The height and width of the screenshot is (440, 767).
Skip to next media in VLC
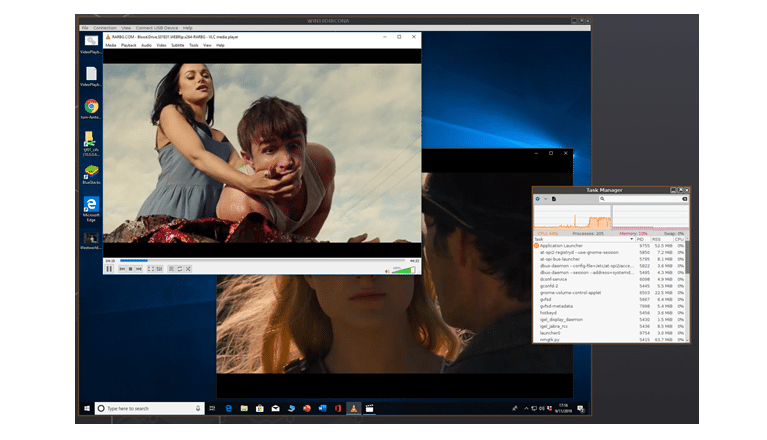click(x=139, y=269)
